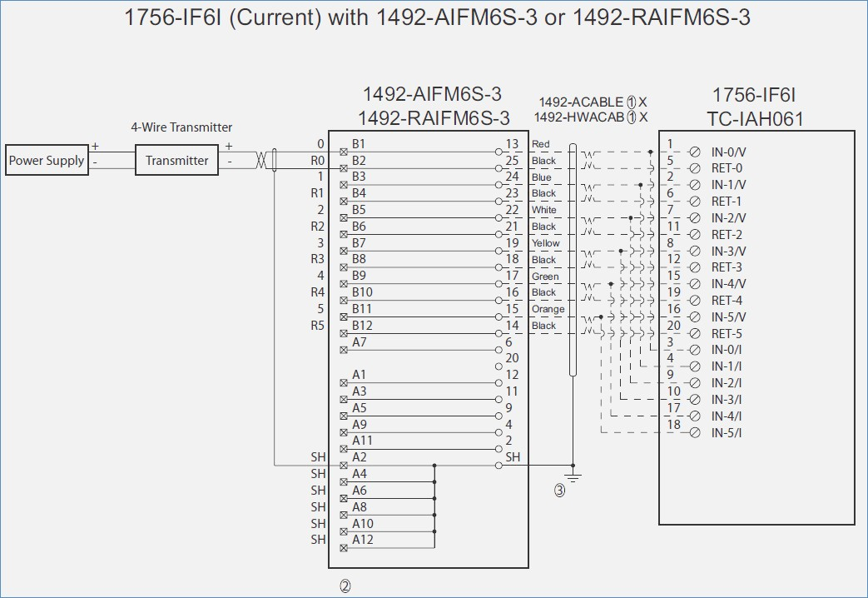The width and height of the screenshot is (868, 598).
Task: Click the "Yellow" wire color label
Action: click(545, 243)
